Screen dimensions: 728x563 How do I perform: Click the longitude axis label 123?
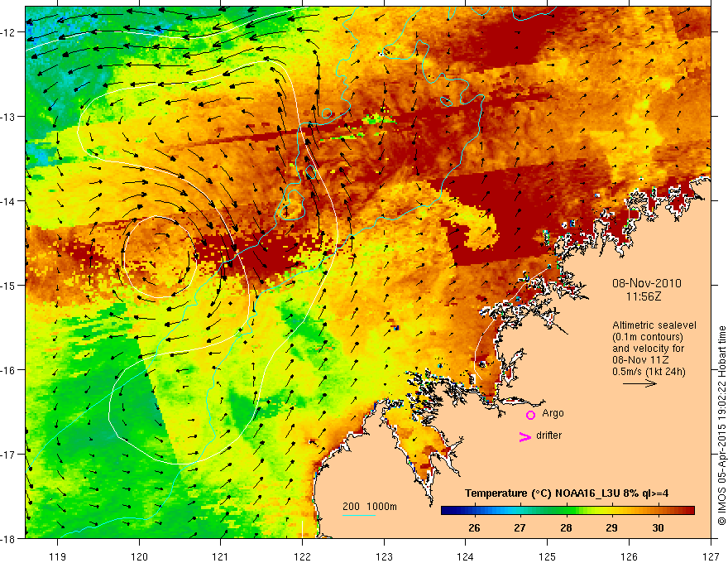(384, 556)
